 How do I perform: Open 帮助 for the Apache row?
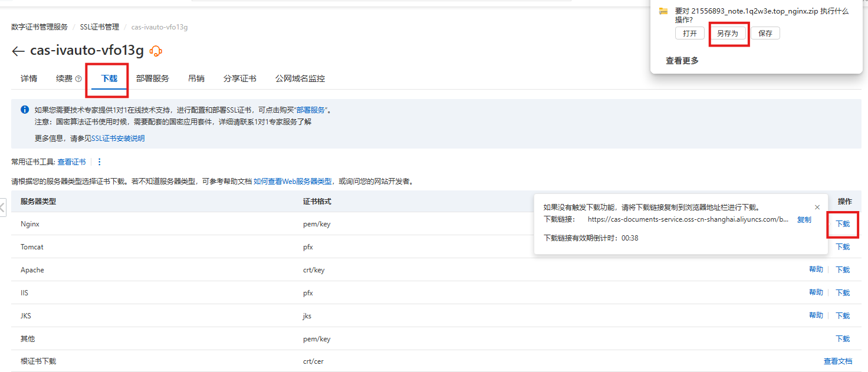(816, 269)
